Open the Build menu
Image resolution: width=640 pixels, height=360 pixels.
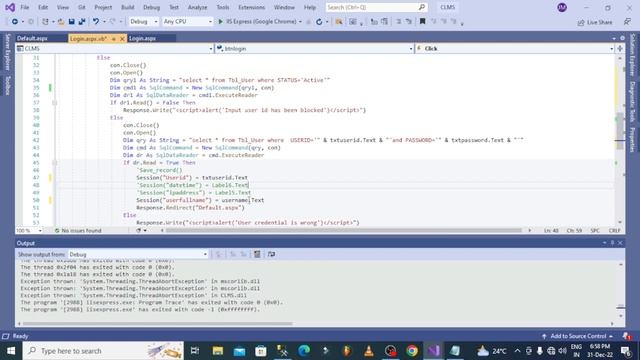point(127,7)
